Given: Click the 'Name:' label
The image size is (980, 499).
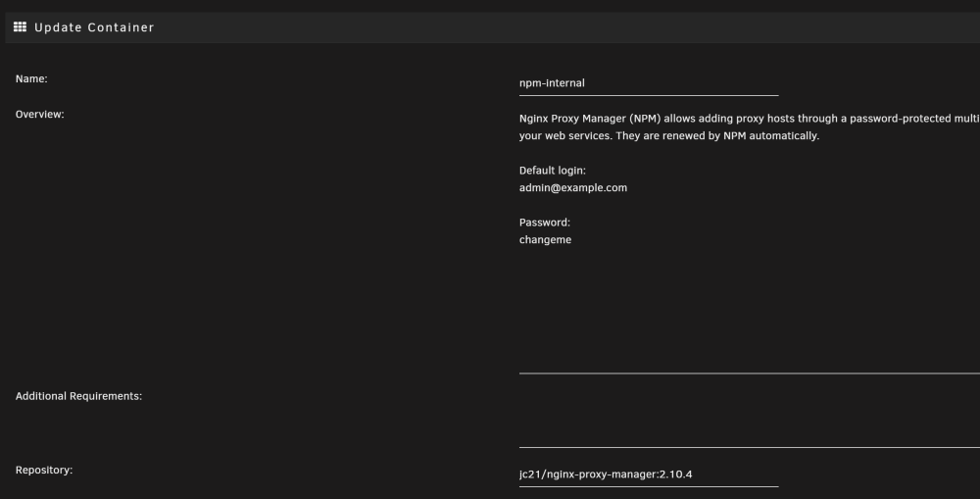Looking at the screenshot, I should (x=31, y=78).
